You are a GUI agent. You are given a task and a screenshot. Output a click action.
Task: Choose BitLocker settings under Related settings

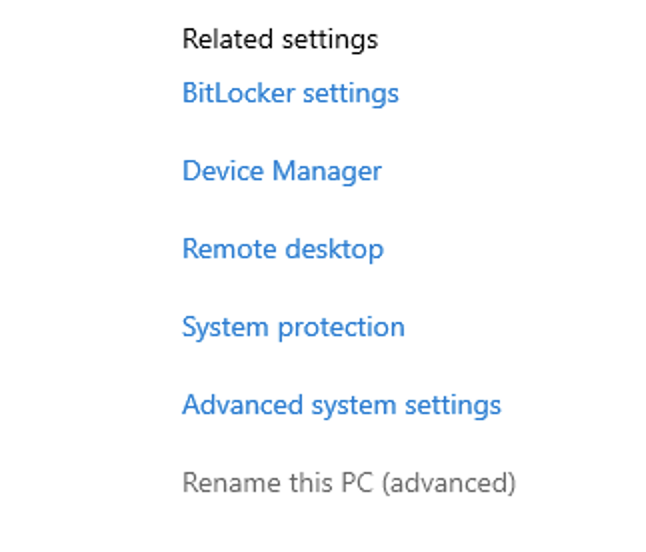tap(290, 94)
